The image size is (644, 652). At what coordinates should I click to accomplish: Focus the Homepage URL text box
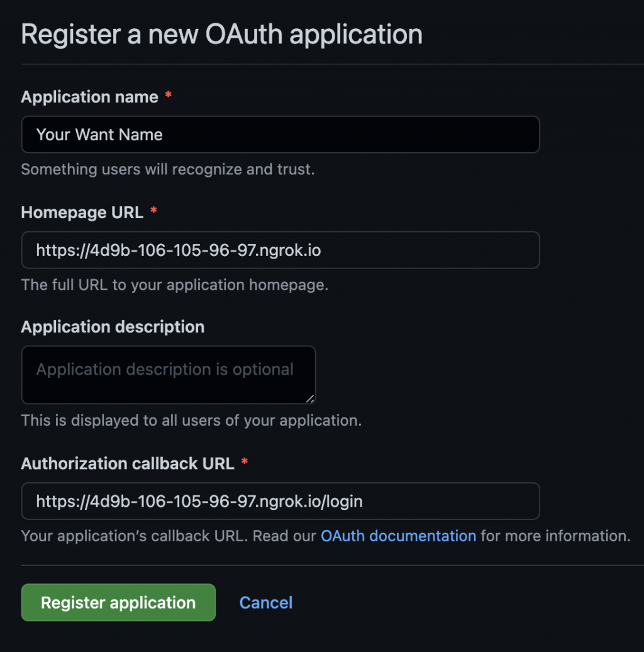280,250
